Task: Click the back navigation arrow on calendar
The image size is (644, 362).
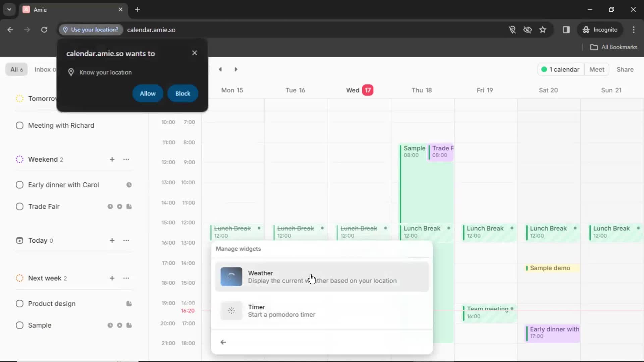Action: tap(220, 69)
